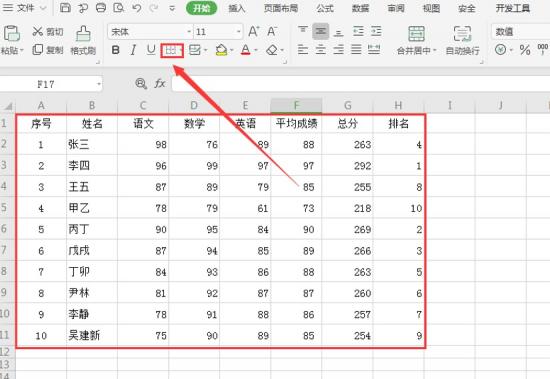
Task: Open the Name Box F17 dropdown
Action: pos(99,84)
